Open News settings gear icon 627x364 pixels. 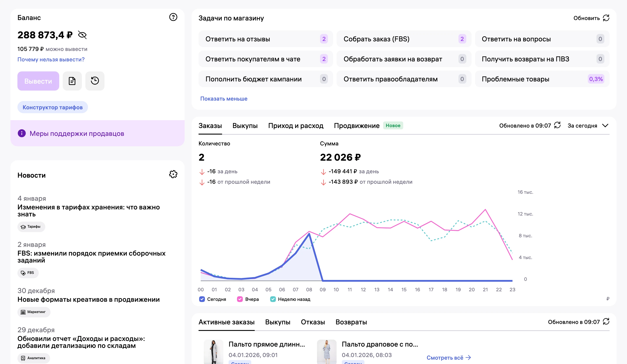(173, 174)
